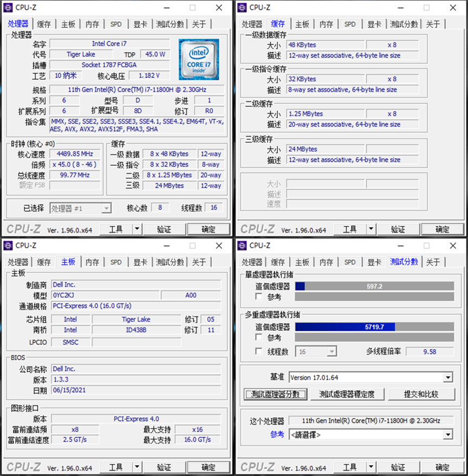Switch to the 显卡 tab in cache window
The height and width of the screenshot is (476, 468).
[x=374, y=24]
